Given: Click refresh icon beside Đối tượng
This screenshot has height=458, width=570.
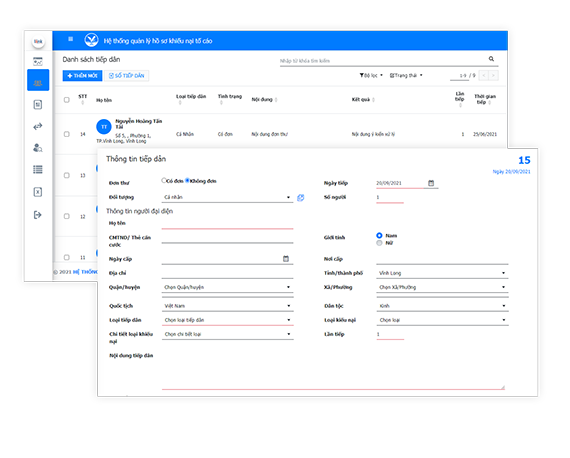Looking at the screenshot, I should pyautogui.click(x=301, y=197).
